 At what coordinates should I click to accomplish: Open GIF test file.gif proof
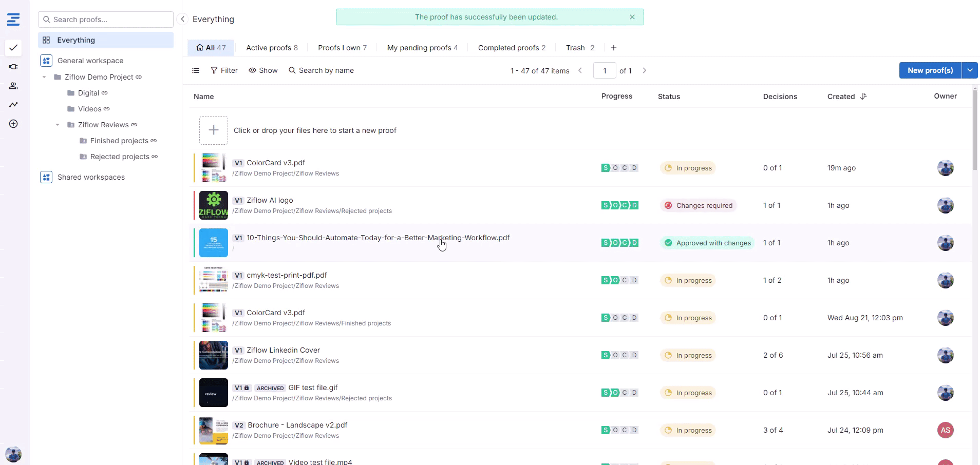(313, 387)
